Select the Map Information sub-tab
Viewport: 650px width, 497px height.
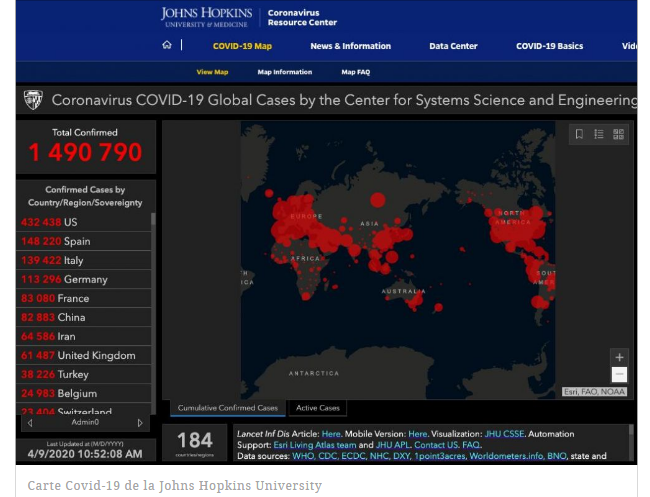tap(285, 72)
